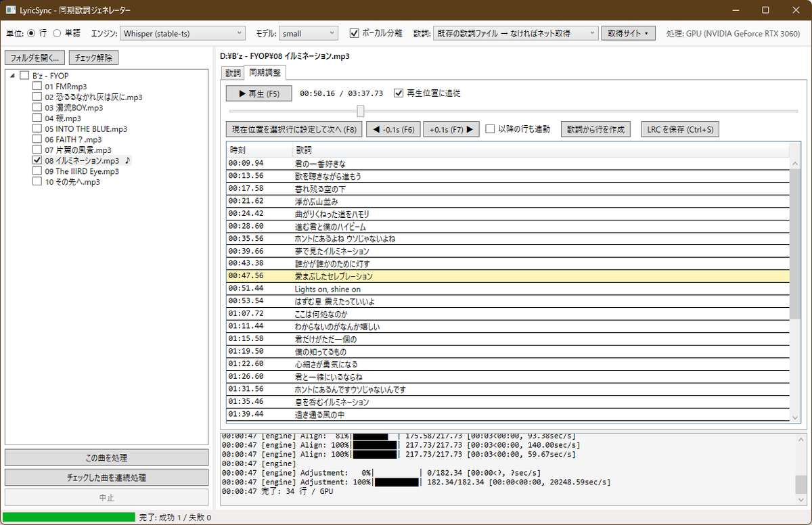Open the 取得サイト dropdown button
The width and height of the screenshot is (812, 525).
628,33
